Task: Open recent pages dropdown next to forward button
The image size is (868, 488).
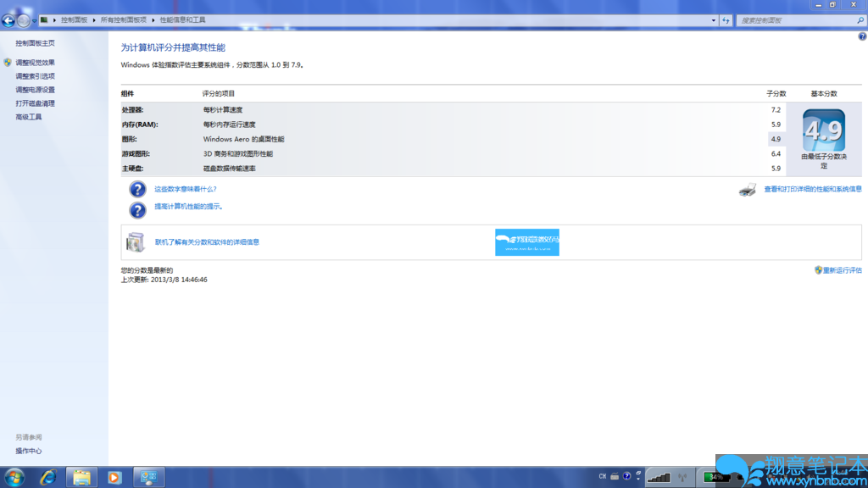Action: (x=34, y=21)
